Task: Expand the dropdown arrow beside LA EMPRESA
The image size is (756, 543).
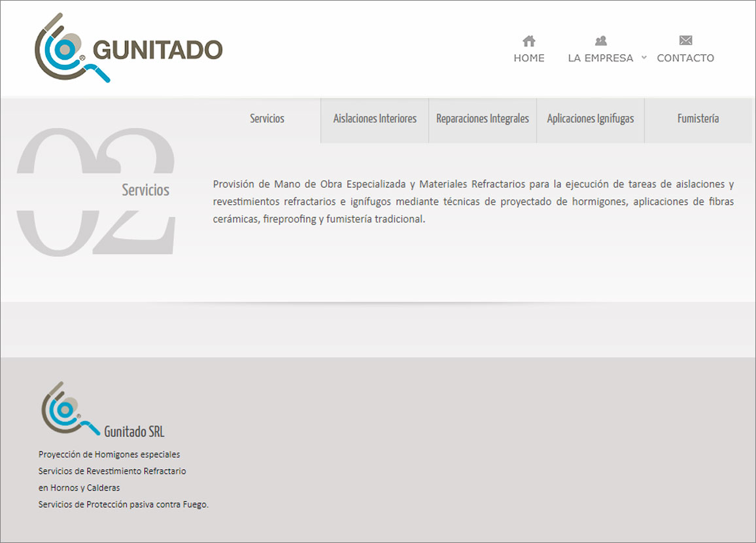Action: pos(644,58)
